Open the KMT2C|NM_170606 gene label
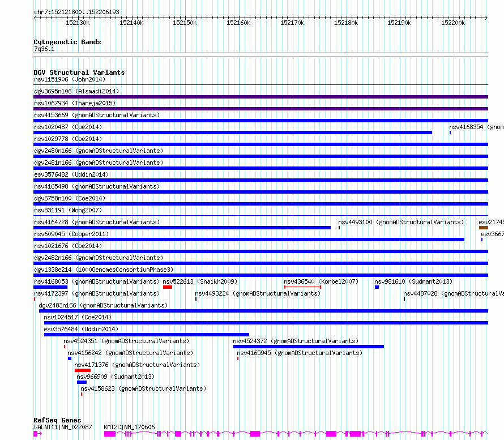The width and height of the screenshot is (504, 440). coord(129,427)
